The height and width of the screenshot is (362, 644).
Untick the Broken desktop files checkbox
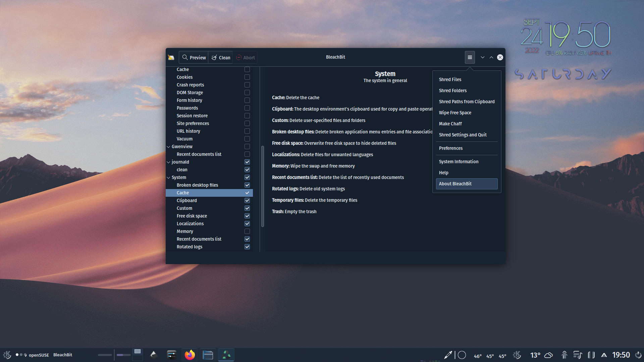pyautogui.click(x=247, y=185)
